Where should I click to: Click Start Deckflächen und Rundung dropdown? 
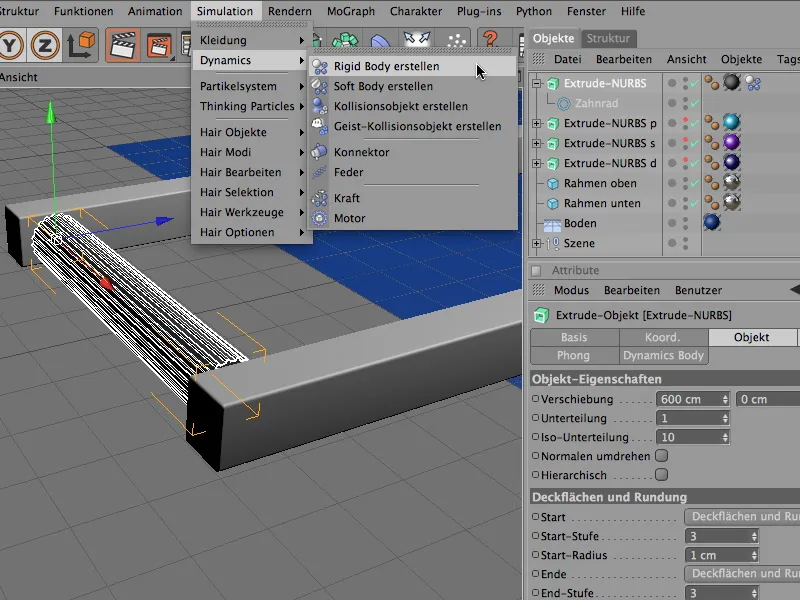click(x=740, y=517)
